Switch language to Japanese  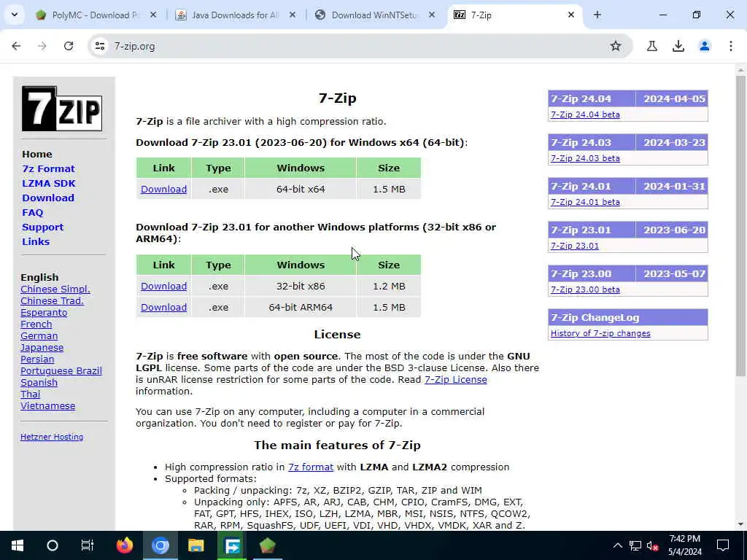pyautogui.click(x=42, y=348)
